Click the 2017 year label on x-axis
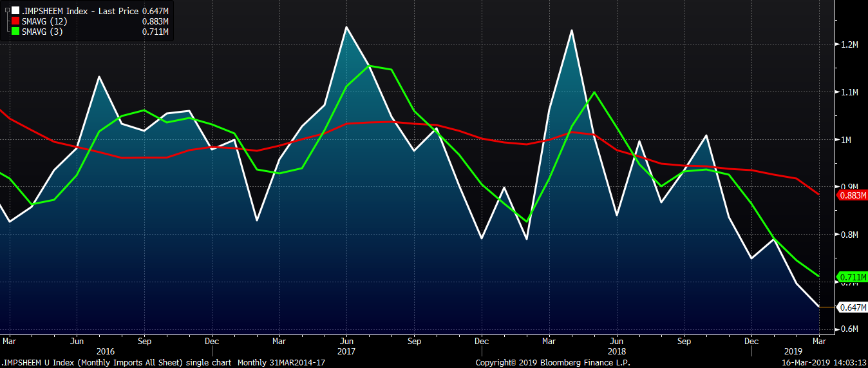Screen dimensions: 868x368 coord(346,351)
